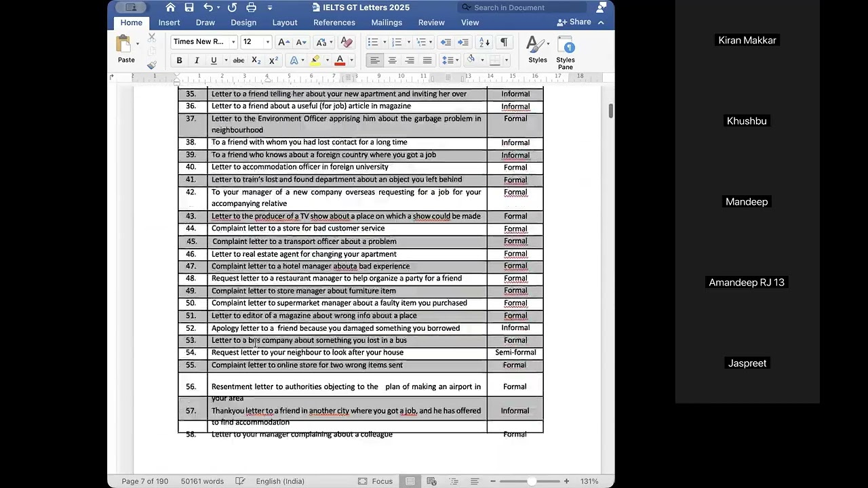Screen dimensions: 868x488
Task: Decrease the paragraph indent
Action: pos(446,42)
